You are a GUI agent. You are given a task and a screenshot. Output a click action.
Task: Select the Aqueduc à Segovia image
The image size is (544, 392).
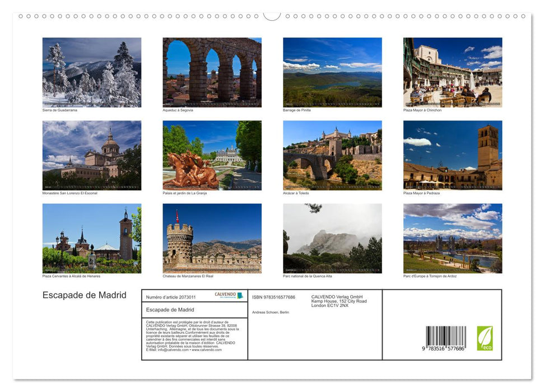212,72
